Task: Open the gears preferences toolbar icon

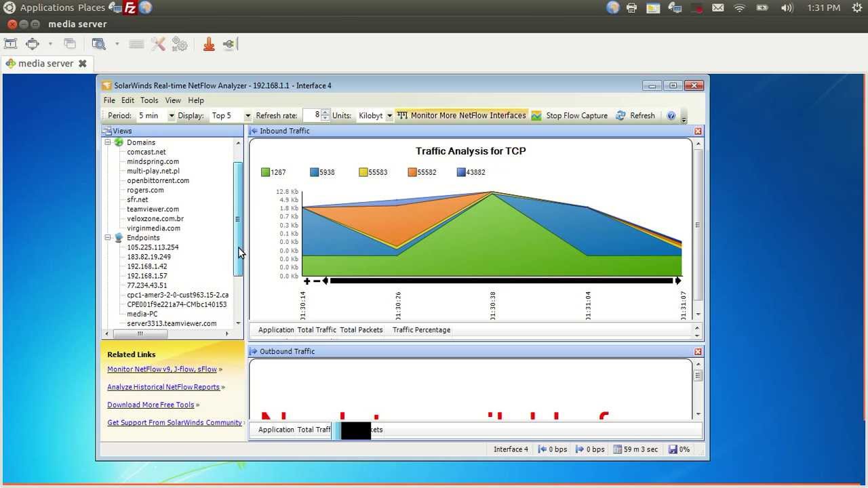Action: click(180, 44)
